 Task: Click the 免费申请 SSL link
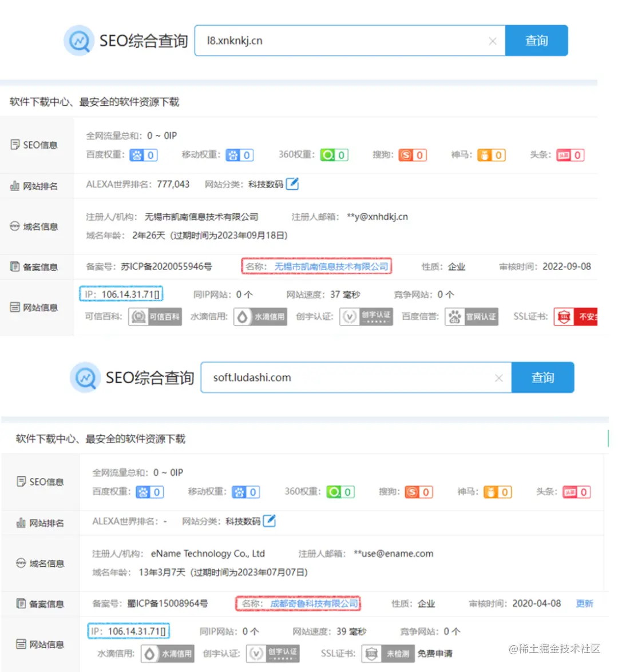coord(435,654)
